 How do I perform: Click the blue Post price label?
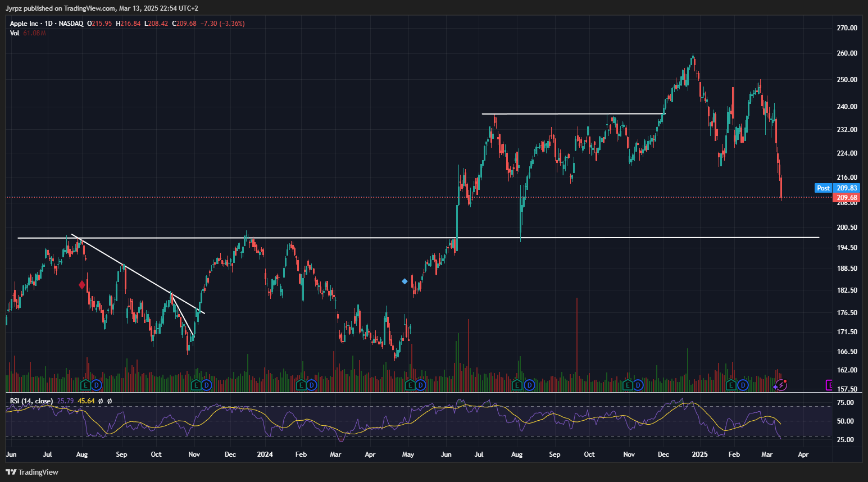pyautogui.click(x=823, y=188)
